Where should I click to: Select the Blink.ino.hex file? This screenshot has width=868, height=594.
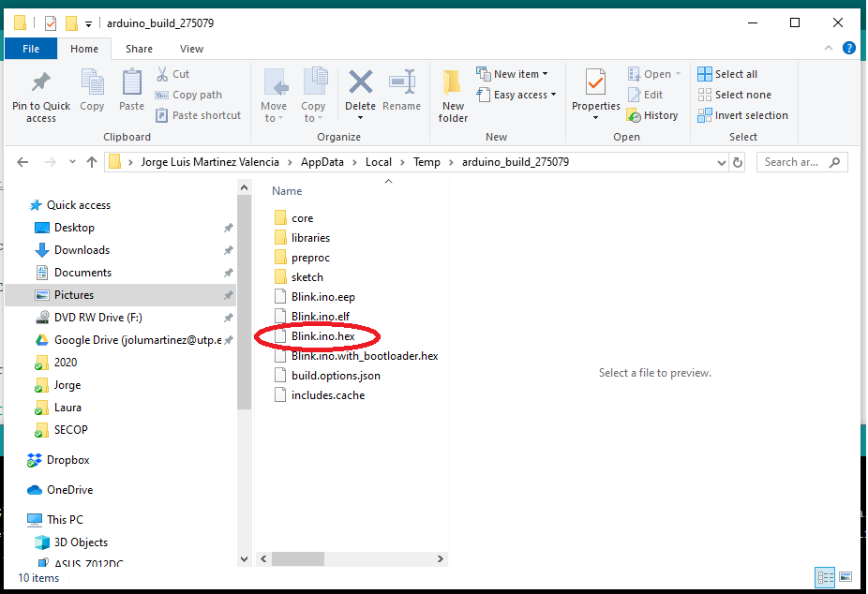322,335
